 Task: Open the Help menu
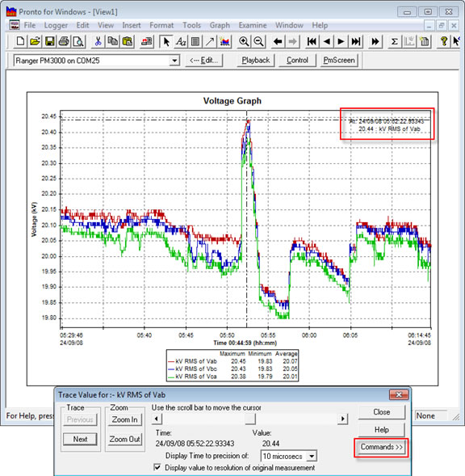pyautogui.click(x=320, y=25)
